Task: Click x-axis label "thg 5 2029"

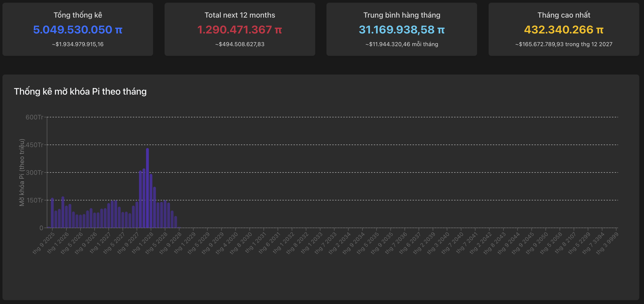Action: click(x=199, y=243)
